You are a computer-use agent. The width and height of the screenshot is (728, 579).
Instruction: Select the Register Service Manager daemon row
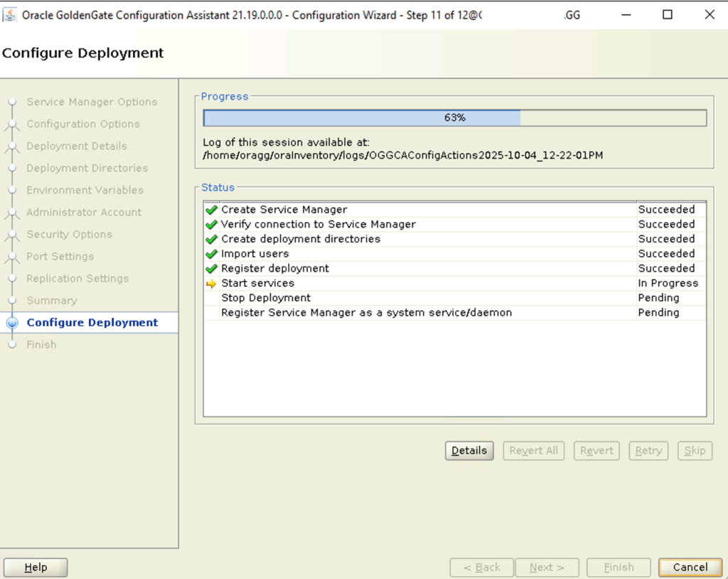[x=454, y=313]
